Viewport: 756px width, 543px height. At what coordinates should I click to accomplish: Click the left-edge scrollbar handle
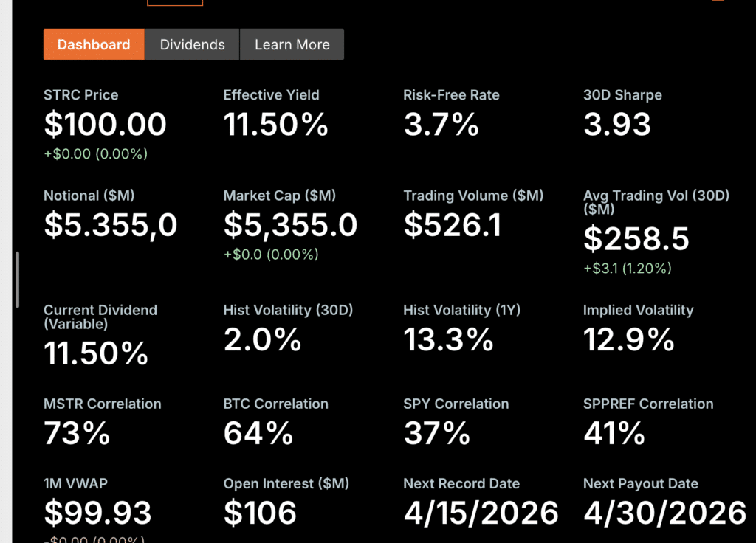[x=18, y=280]
